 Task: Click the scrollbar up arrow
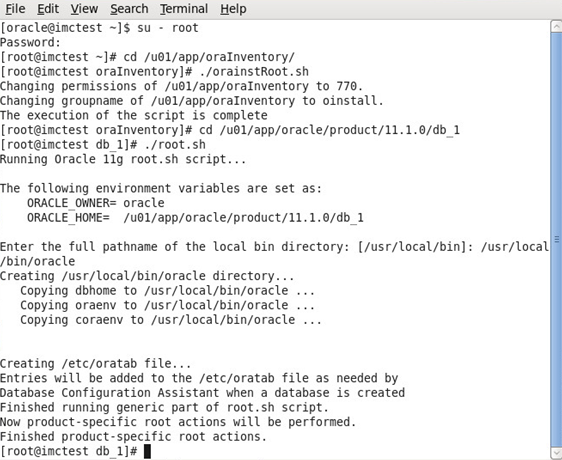pos(556,27)
